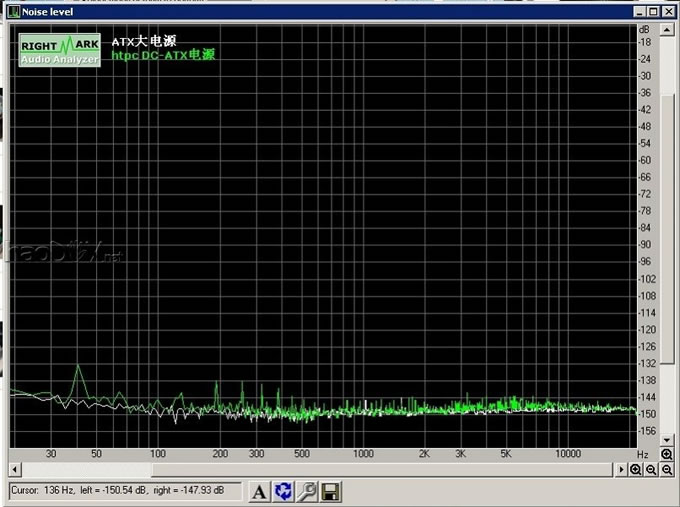Click the Cursor readout status field
Image resolution: width=680 pixels, height=507 pixels.
(x=125, y=491)
